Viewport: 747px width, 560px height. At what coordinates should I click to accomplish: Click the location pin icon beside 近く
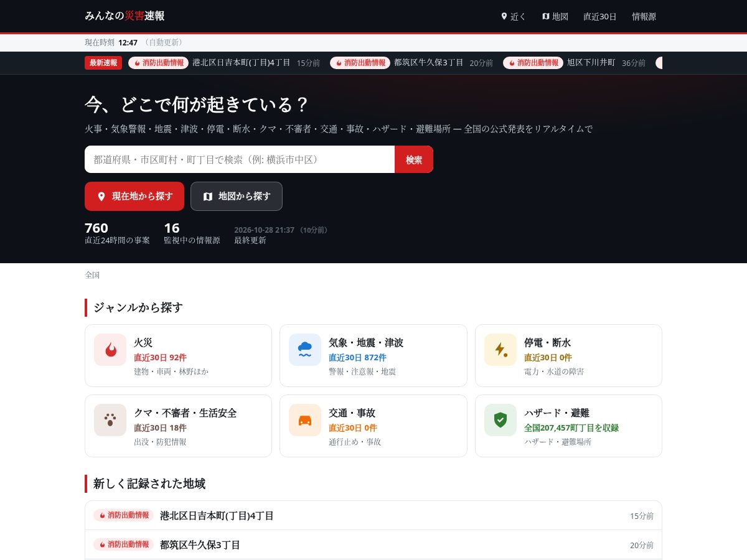click(x=504, y=16)
